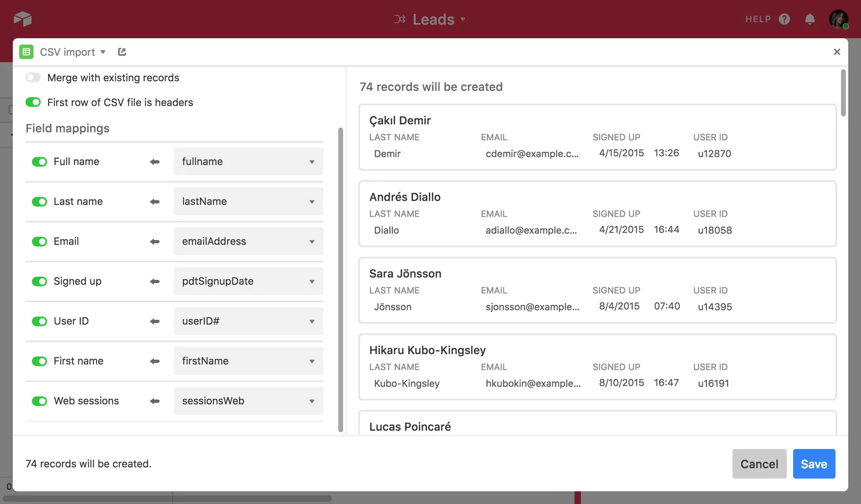Open the fullname column dropdown
Image resolution: width=861 pixels, height=504 pixels.
point(248,162)
